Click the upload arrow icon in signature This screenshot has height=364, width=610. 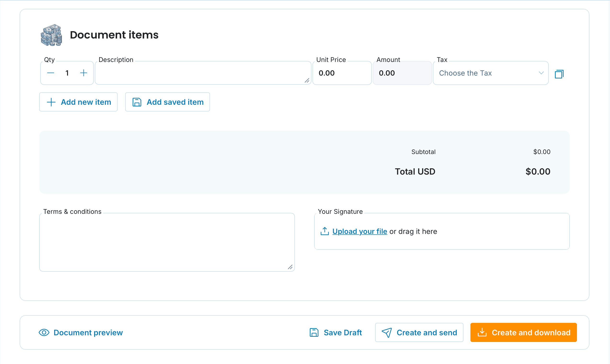325,231
